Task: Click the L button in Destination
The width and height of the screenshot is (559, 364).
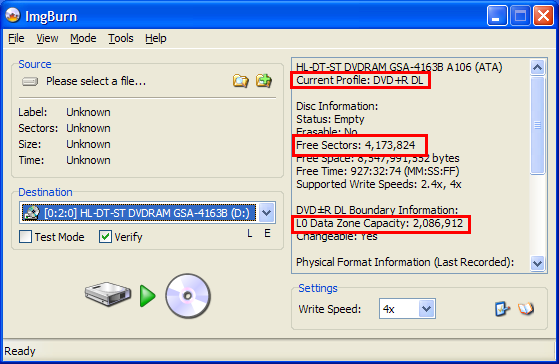Action: (x=250, y=234)
